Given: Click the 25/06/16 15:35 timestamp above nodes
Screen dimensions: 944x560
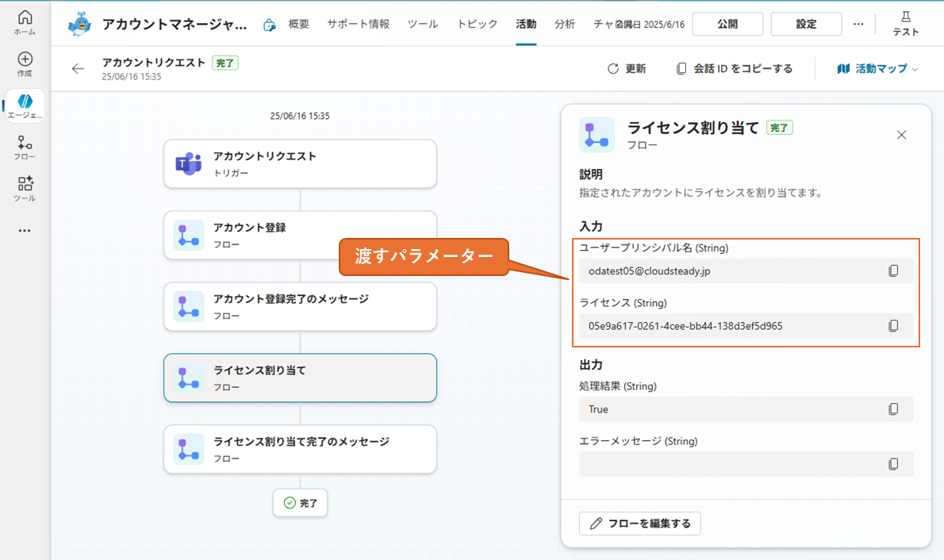Looking at the screenshot, I should tap(300, 116).
